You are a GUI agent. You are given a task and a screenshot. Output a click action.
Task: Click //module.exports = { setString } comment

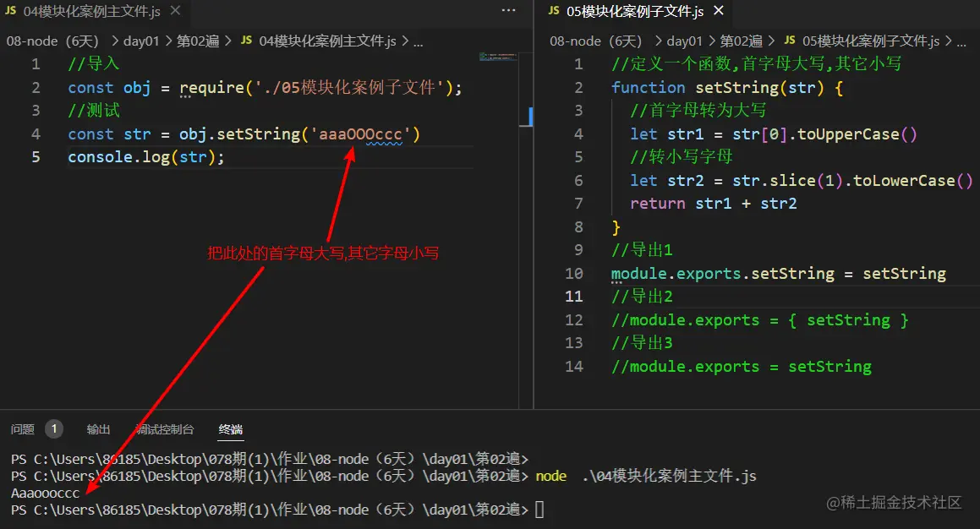tap(760, 320)
